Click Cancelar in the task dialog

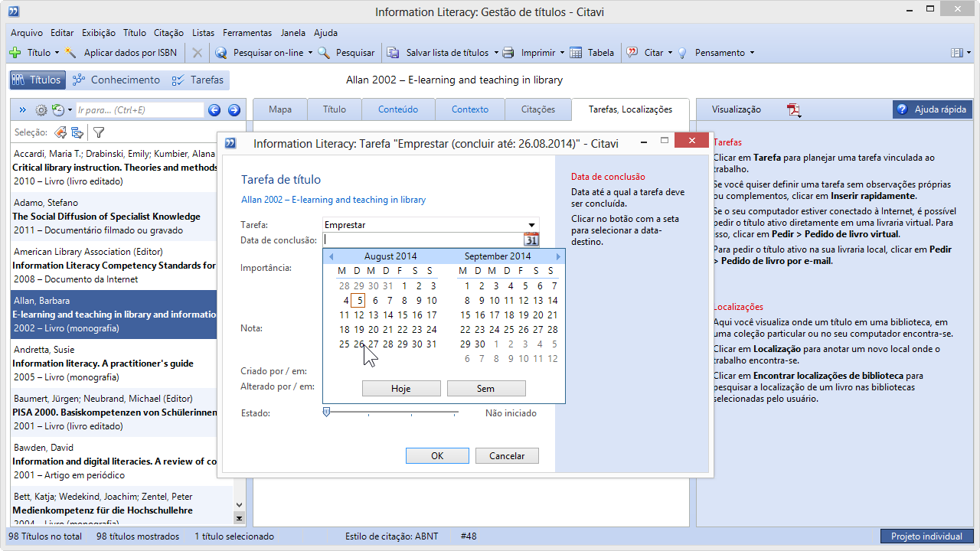pyautogui.click(x=507, y=455)
